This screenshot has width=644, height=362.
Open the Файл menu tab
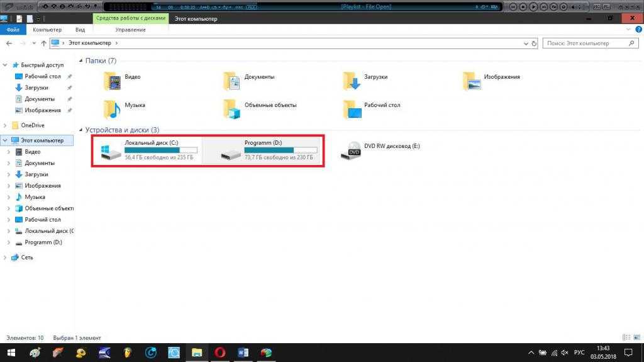(13, 30)
